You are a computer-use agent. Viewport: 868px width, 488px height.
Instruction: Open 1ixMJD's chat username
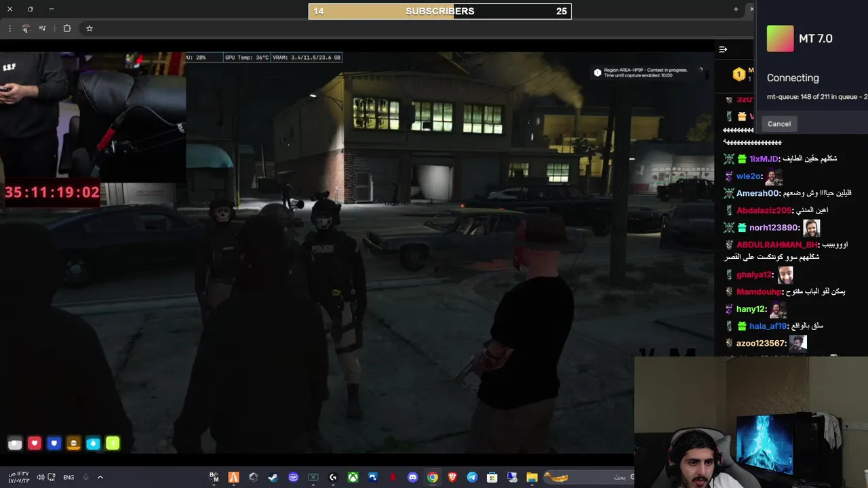[764, 159]
